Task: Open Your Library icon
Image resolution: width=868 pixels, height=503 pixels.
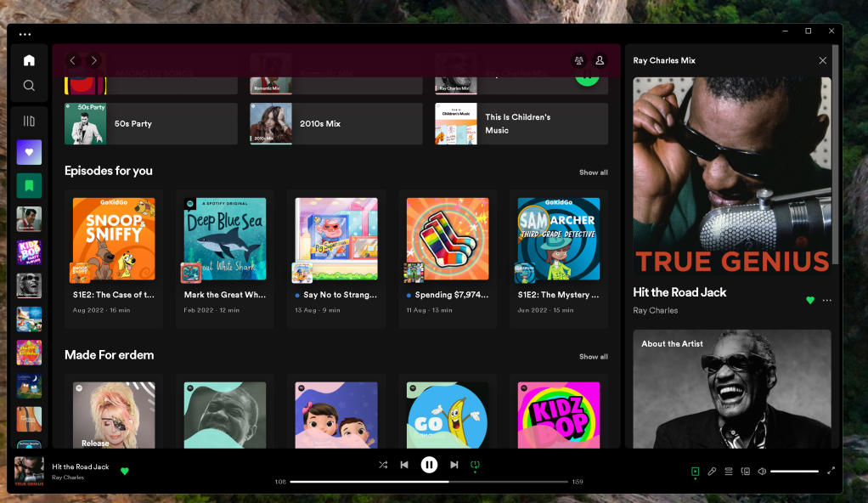Action: 29,121
